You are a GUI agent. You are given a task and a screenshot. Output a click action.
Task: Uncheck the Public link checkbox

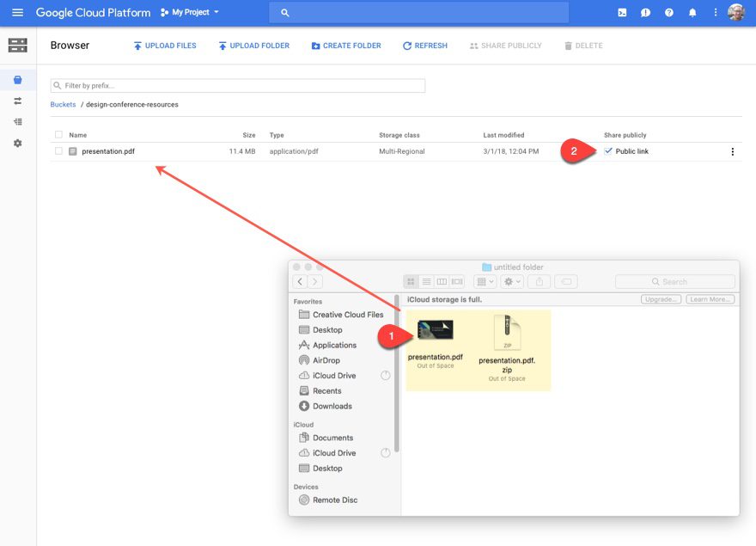click(x=607, y=150)
